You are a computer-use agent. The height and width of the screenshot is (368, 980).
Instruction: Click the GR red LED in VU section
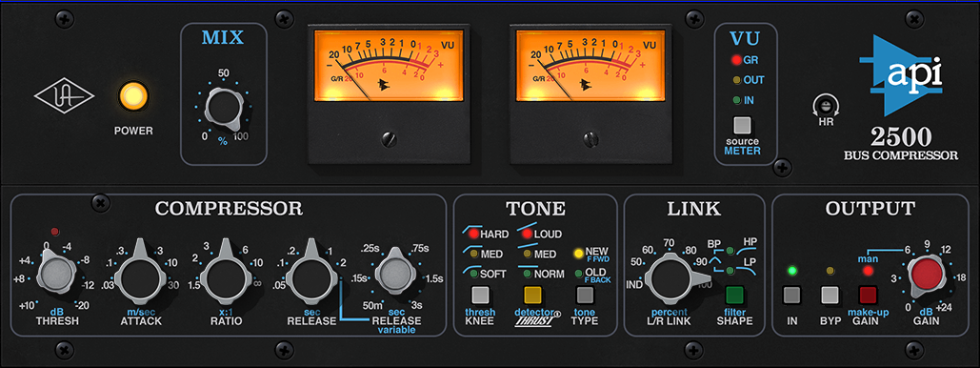pos(736,61)
